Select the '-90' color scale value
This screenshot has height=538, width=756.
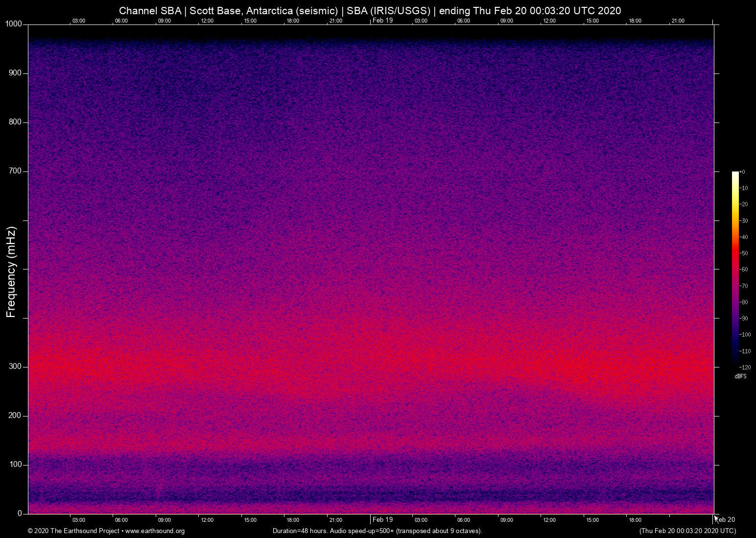[x=743, y=318]
